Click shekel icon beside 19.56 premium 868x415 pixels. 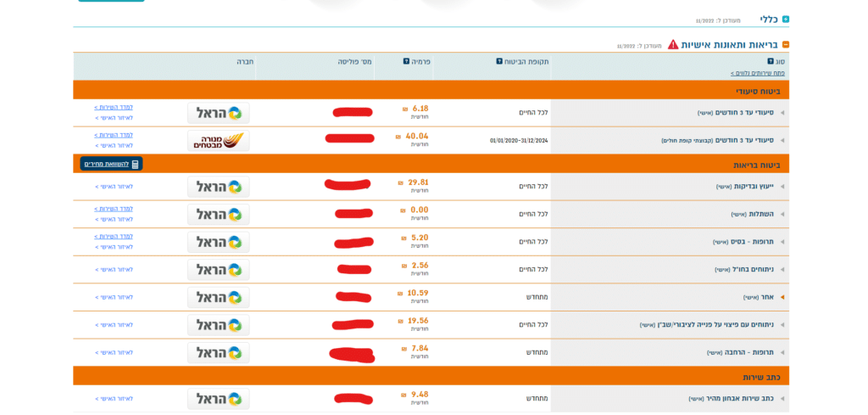coord(400,321)
